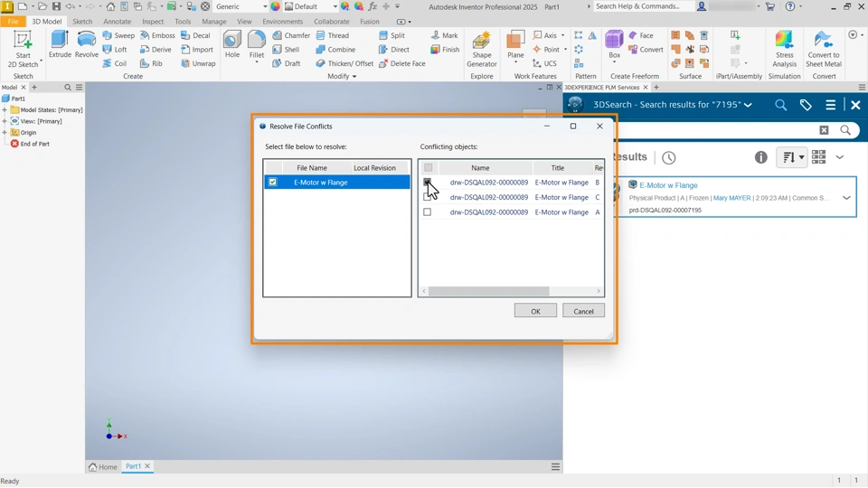The height and width of the screenshot is (488, 868).
Task: Select the Box freeform tool
Action: (x=615, y=45)
